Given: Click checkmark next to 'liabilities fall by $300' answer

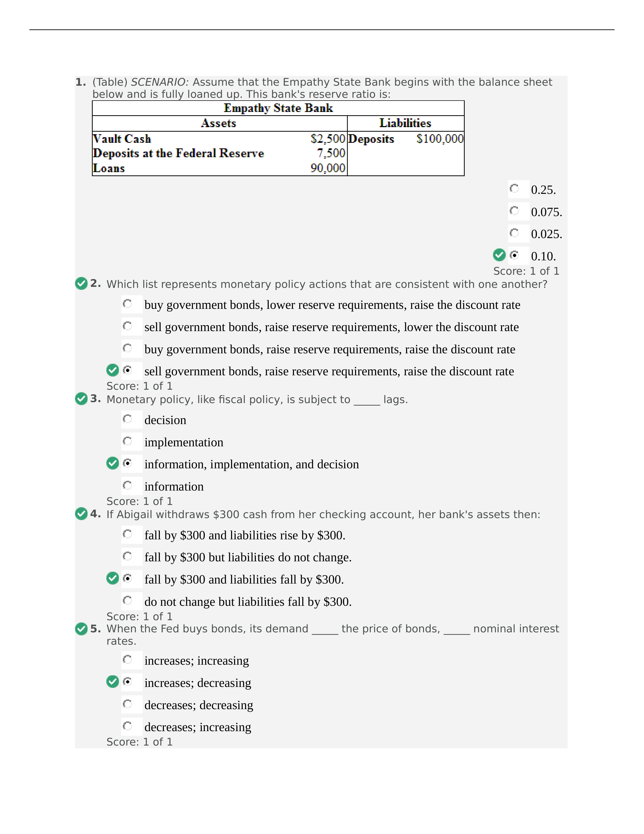Looking at the screenshot, I should coord(113,578).
